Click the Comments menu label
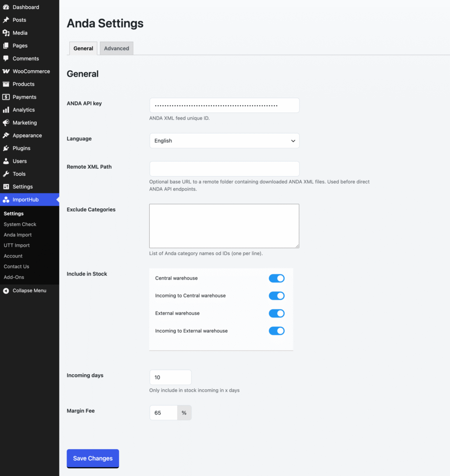450x476 pixels. (26, 59)
